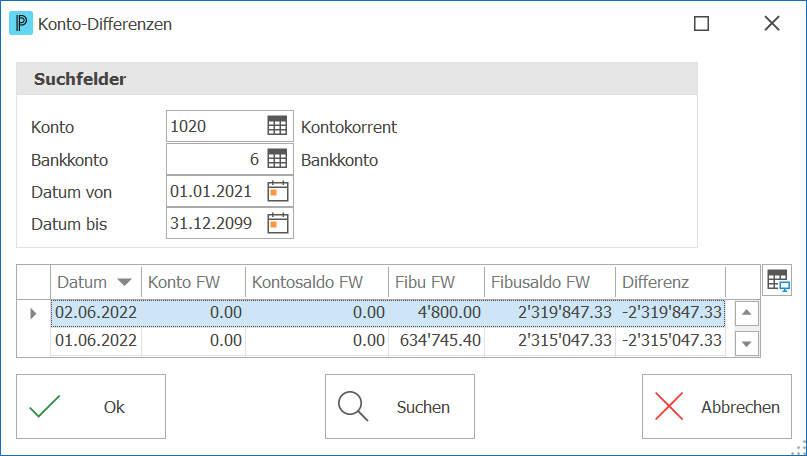The height and width of the screenshot is (456, 807).
Task: Click the row indicator arrow of first row
Action: tap(33, 313)
